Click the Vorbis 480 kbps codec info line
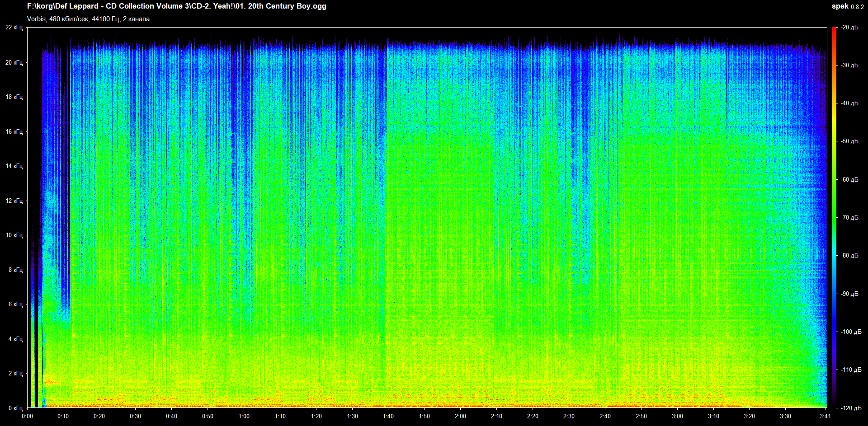 (88, 19)
